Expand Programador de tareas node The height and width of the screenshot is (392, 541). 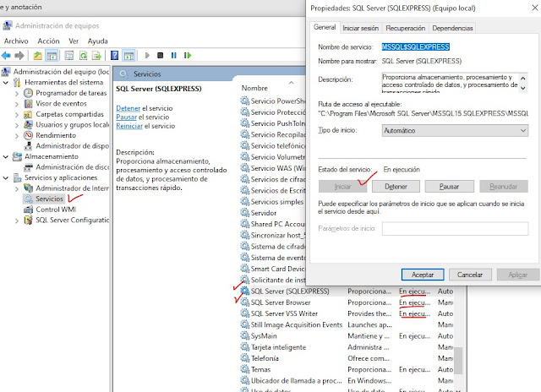point(17,93)
